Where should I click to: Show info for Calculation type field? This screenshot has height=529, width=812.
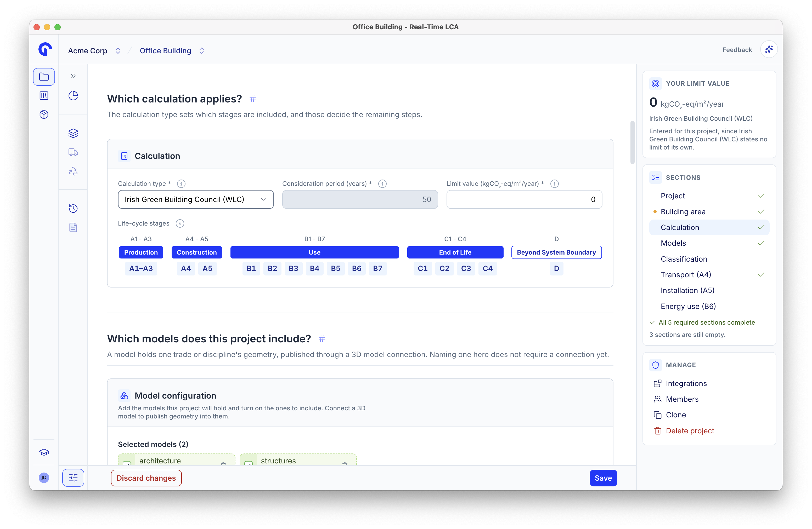181,184
